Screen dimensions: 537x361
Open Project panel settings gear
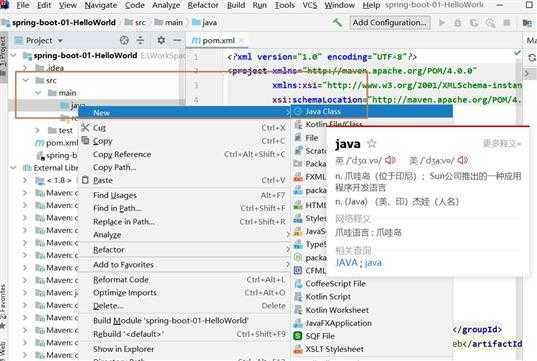click(161, 40)
